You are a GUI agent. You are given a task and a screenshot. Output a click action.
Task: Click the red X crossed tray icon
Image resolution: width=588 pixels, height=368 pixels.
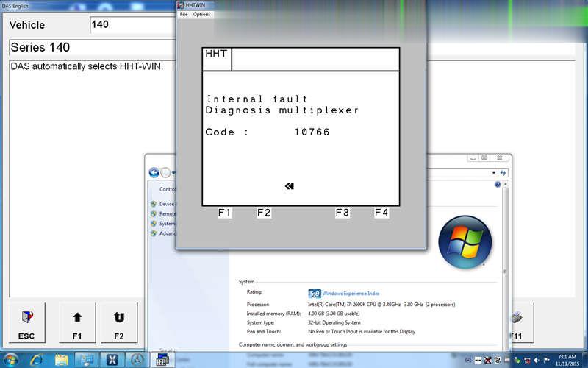point(488,360)
